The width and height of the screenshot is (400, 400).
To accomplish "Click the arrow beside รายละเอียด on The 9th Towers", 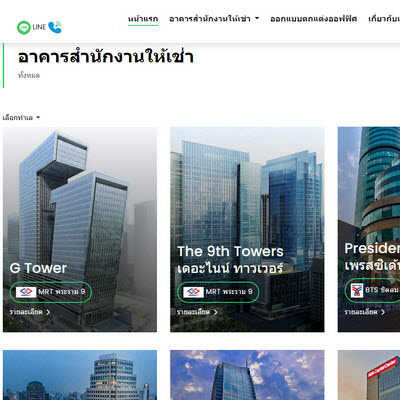I will (x=215, y=312).
